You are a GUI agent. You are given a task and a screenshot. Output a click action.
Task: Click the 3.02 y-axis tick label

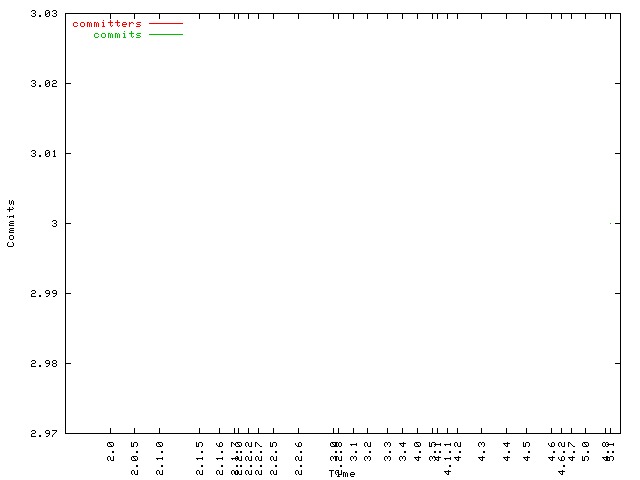coord(42,84)
